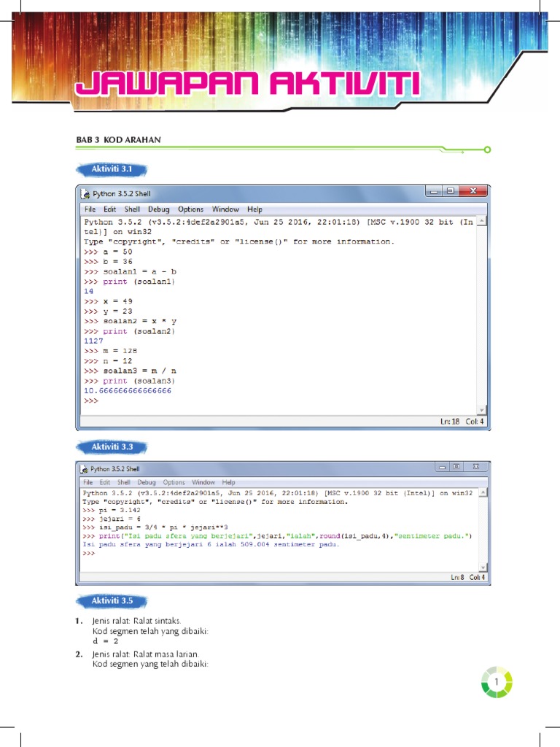The image size is (560, 747).
Task: Click the page number 1 circle
Action: point(497,682)
